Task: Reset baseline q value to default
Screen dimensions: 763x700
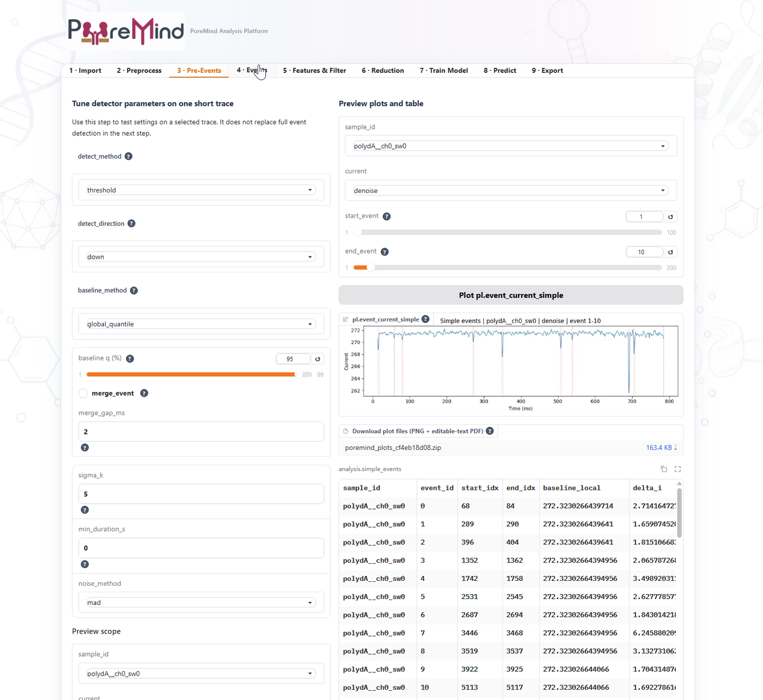Action: point(318,359)
